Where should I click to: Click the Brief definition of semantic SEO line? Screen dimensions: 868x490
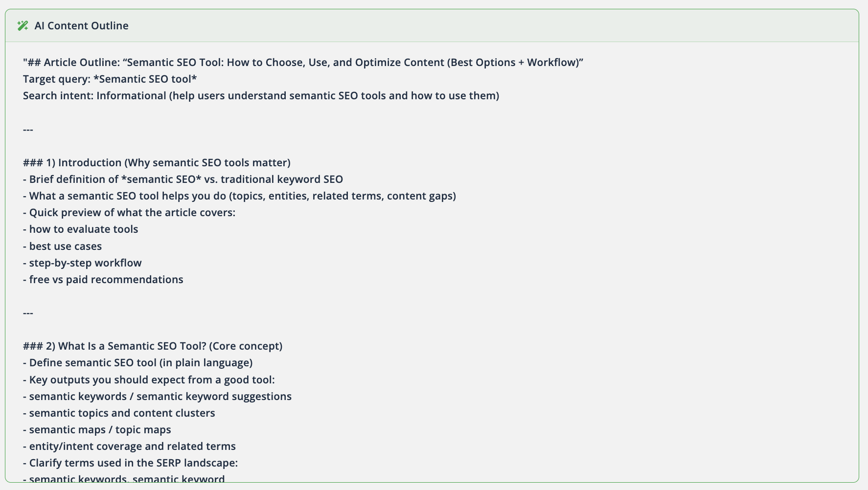tap(183, 179)
